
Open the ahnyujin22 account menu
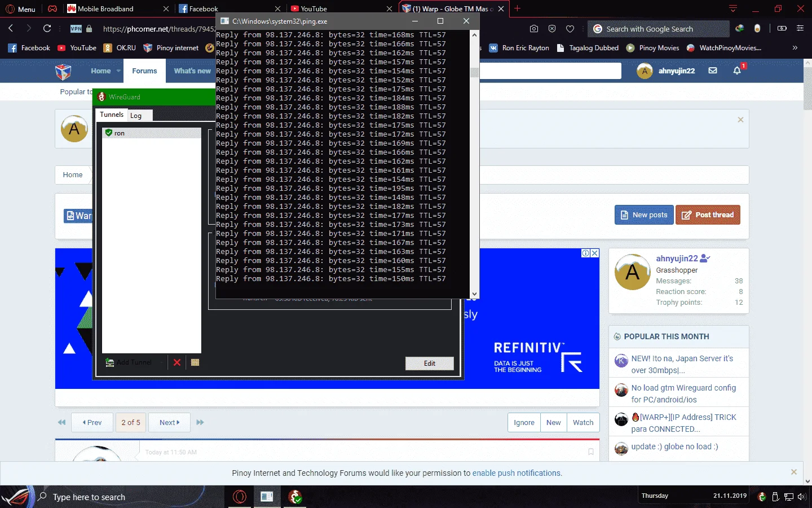click(666, 71)
